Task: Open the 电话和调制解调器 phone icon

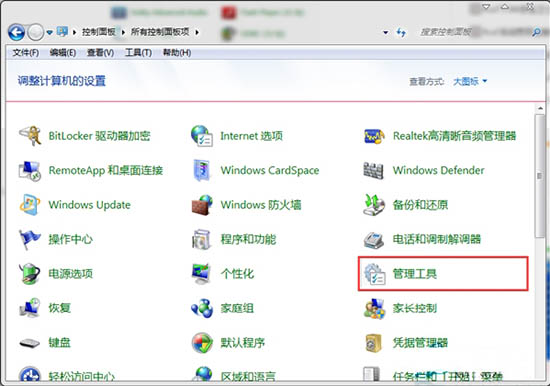Action: pyautogui.click(x=374, y=240)
